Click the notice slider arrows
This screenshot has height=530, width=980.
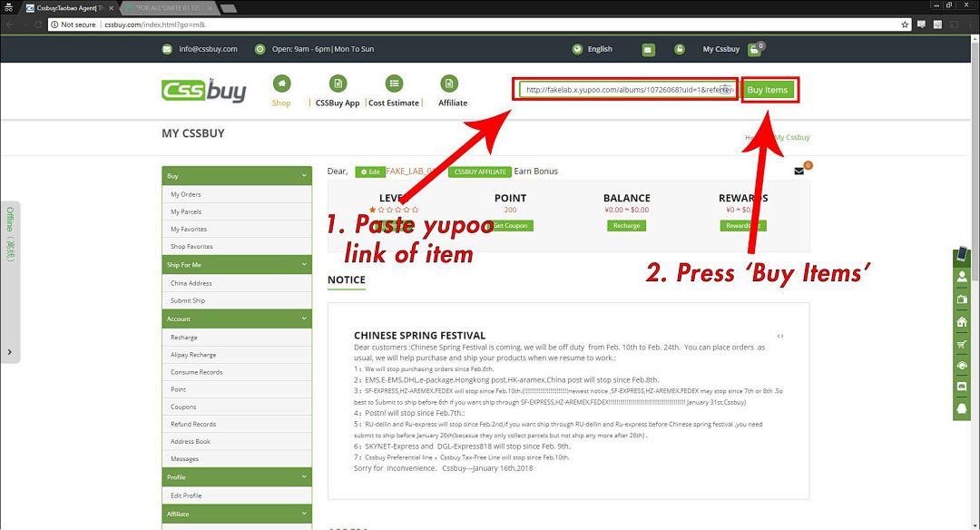pyautogui.click(x=780, y=337)
